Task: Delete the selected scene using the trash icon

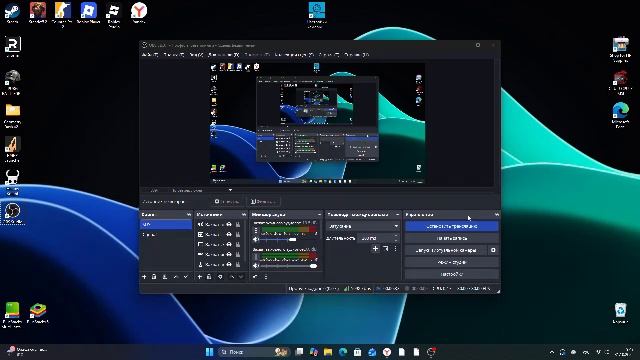Action: point(154,277)
